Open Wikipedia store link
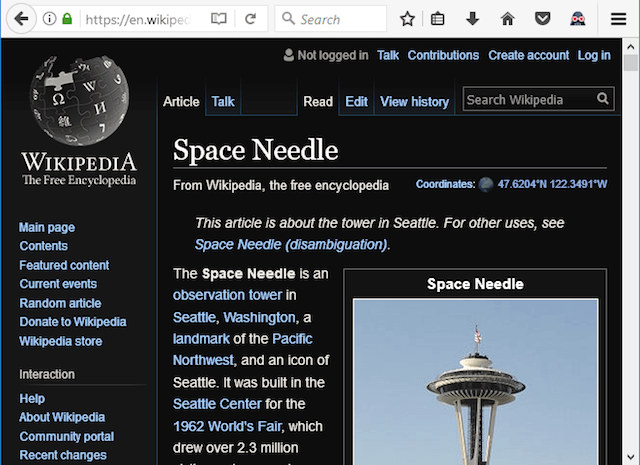640x465 pixels. tap(61, 341)
